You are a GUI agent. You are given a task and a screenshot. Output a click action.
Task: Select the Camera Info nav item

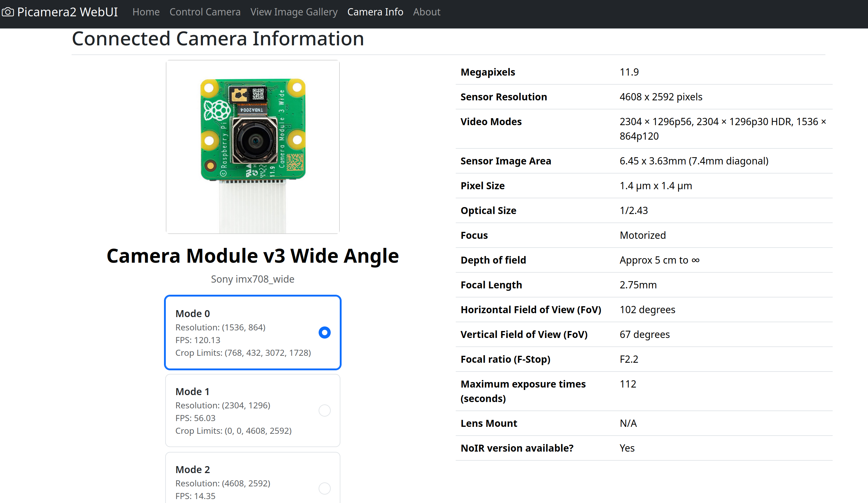coord(375,12)
